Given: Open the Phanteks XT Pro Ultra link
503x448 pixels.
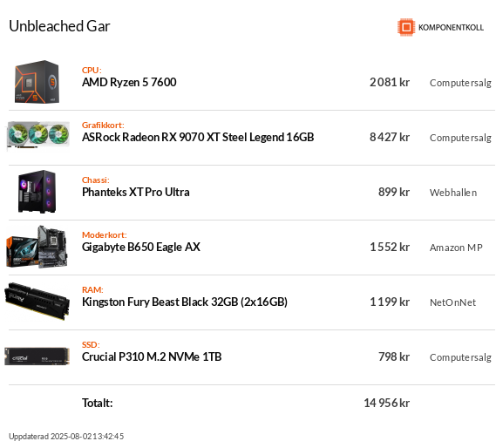Looking at the screenshot, I should tap(136, 192).
